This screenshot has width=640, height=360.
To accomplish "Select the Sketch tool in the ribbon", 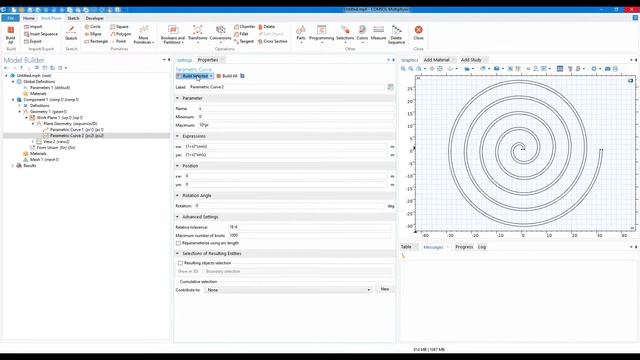I will click(x=71, y=33).
